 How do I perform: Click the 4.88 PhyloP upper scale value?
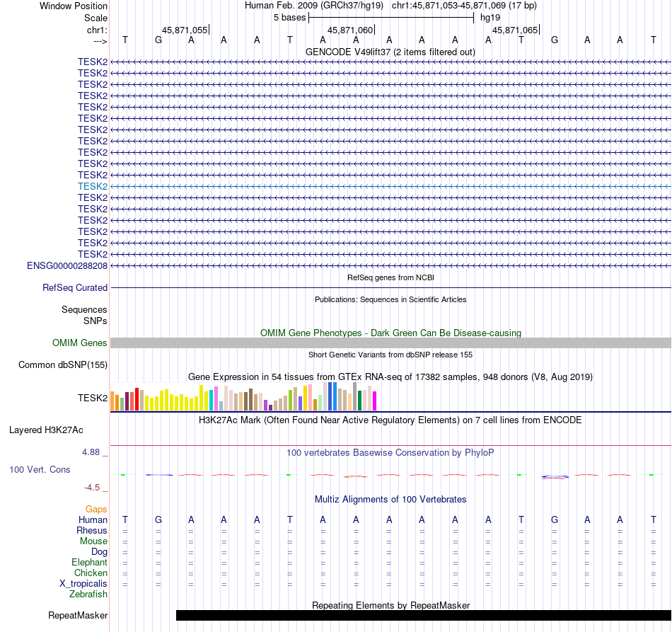tap(91, 452)
